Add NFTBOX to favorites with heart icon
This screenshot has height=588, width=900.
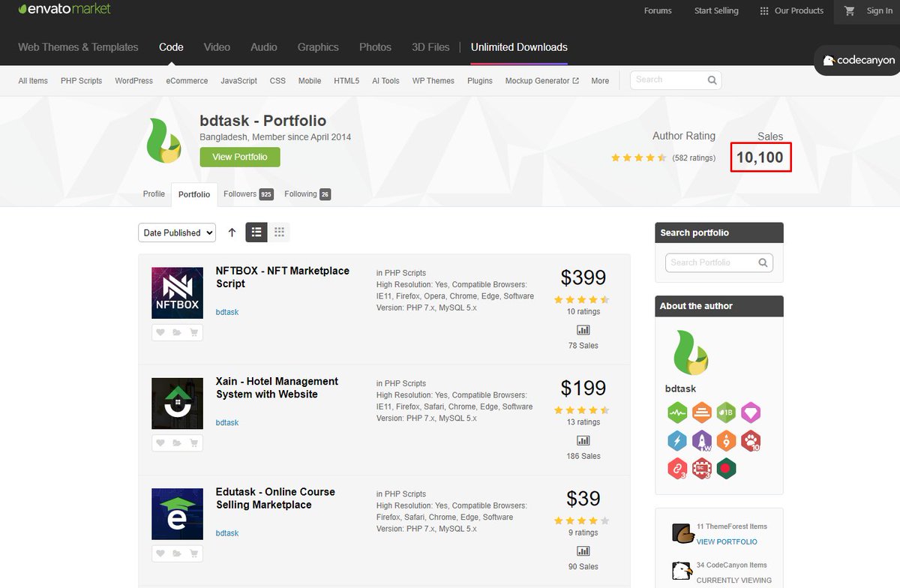point(160,333)
